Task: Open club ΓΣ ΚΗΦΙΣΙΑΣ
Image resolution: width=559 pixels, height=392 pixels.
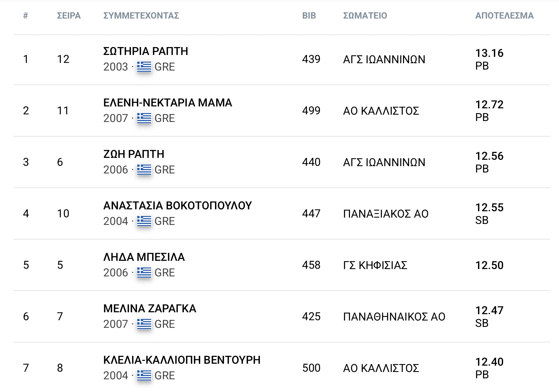Action: (375, 265)
